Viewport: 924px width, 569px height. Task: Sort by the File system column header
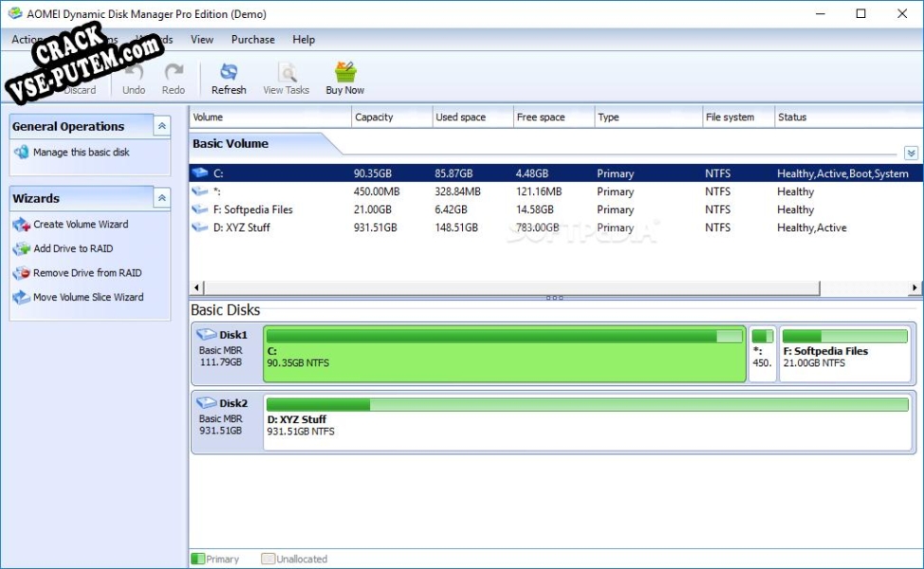click(738, 117)
